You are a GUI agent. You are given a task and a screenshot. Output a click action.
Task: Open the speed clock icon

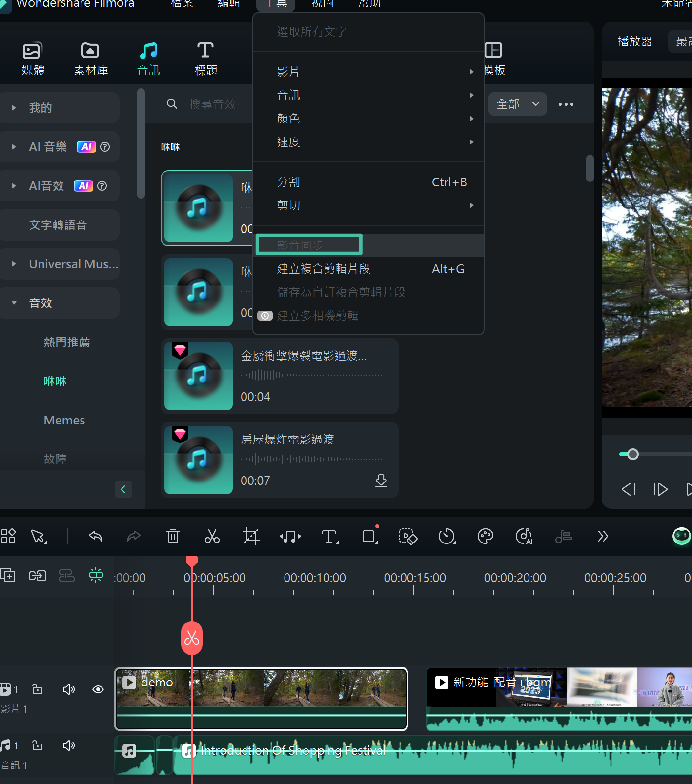coord(447,537)
